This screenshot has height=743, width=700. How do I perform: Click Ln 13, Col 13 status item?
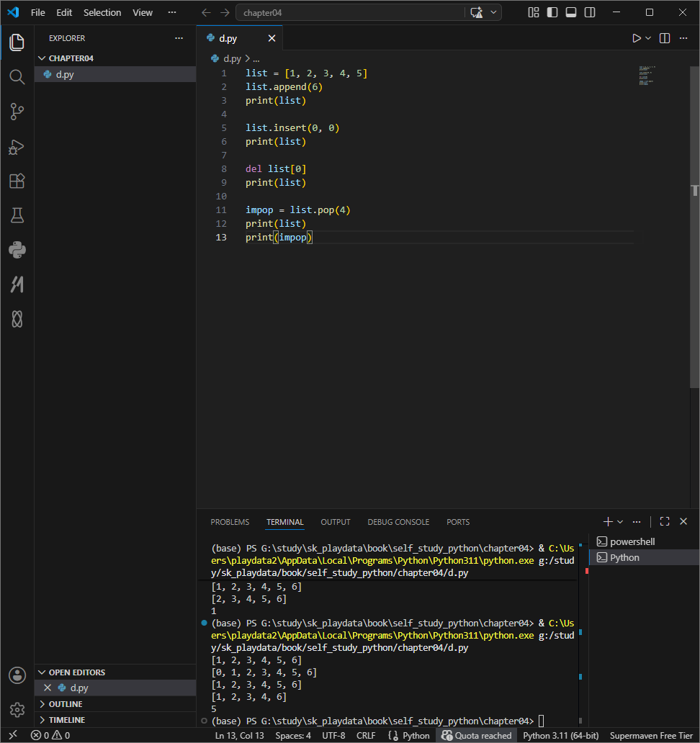coord(239,735)
